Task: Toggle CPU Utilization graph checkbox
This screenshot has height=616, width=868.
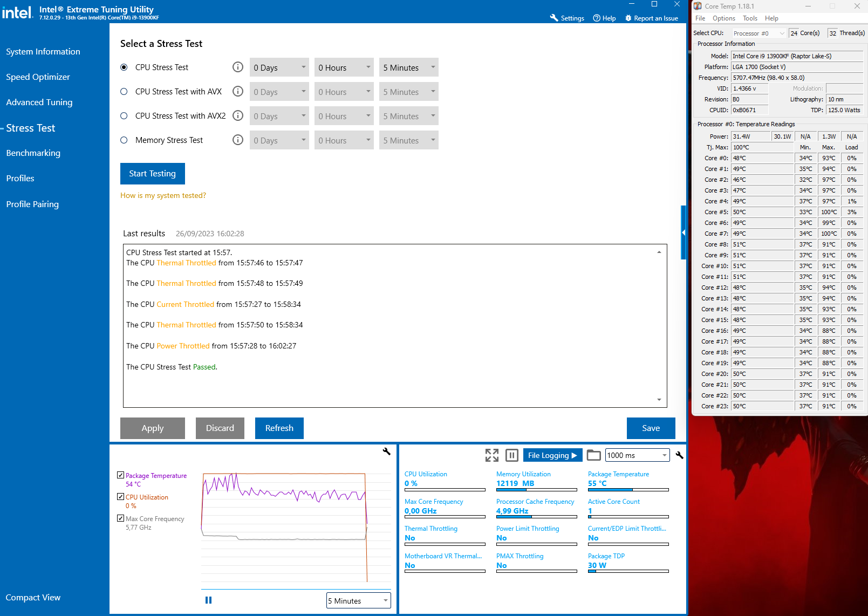Action: 120,497
